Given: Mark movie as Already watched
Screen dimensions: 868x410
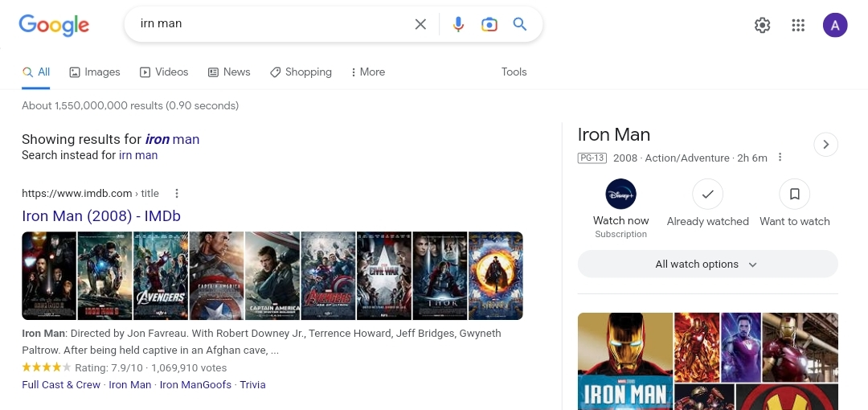Looking at the screenshot, I should click(707, 195).
